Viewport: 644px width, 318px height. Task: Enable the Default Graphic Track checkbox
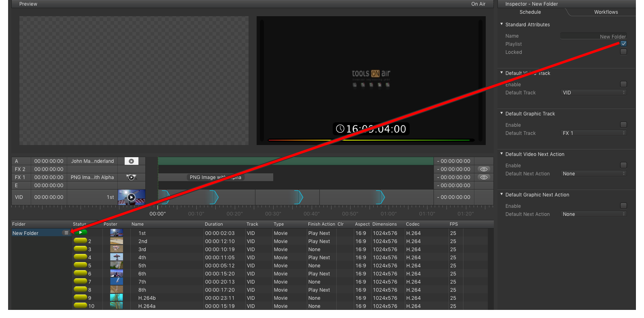pyautogui.click(x=623, y=125)
